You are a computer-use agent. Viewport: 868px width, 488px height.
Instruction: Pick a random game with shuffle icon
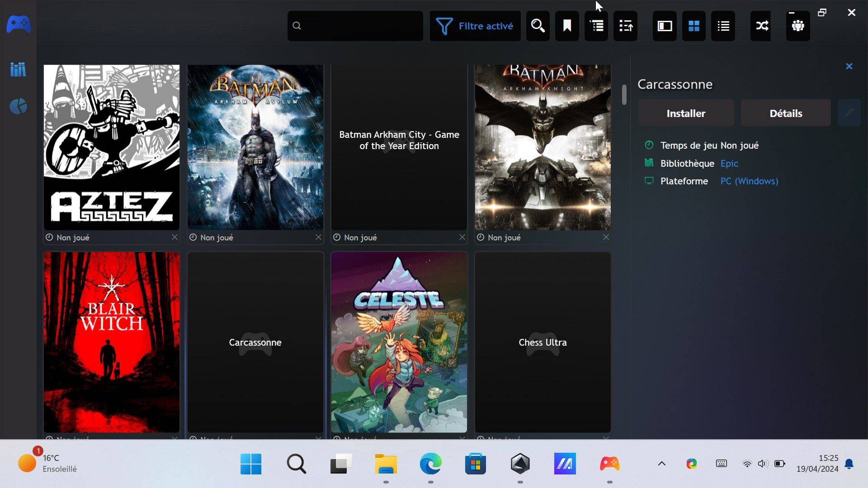click(x=762, y=26)
